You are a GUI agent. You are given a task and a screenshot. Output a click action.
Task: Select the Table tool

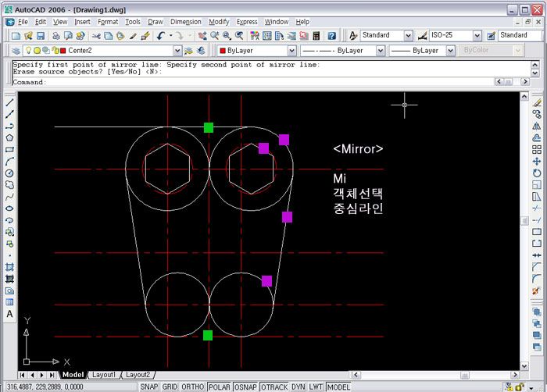tap(9, 302)
